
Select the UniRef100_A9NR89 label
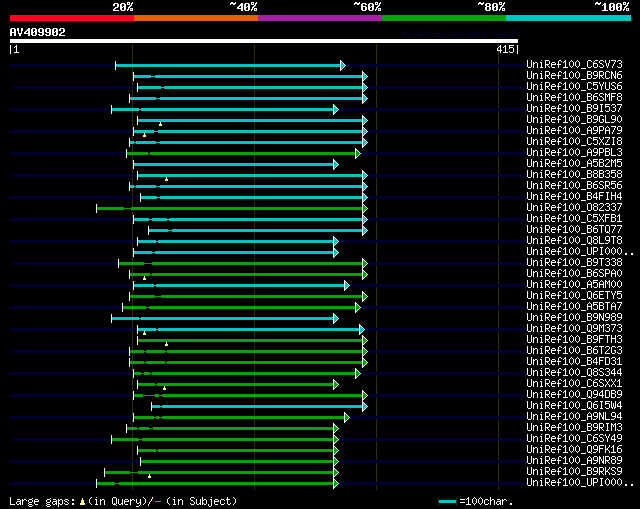coord(574,461)
